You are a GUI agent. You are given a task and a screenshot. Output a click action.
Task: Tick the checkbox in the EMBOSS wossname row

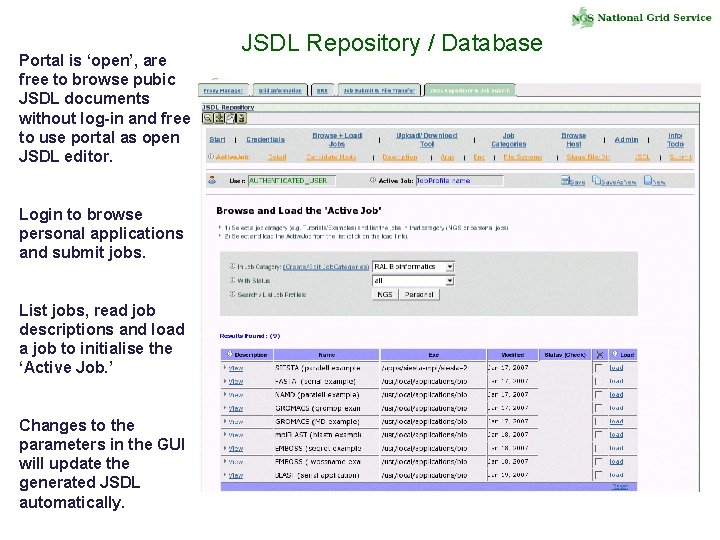coord(598,462)
